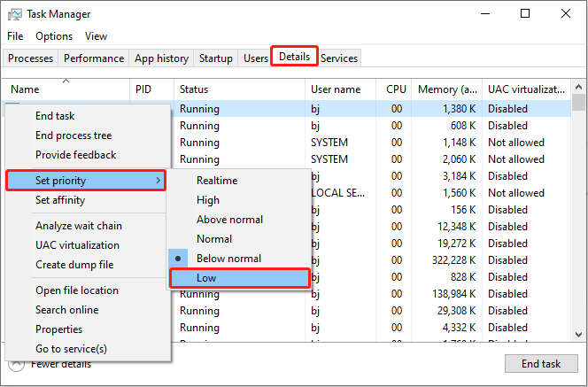Click the 1,560 K memory value
This screenshot has width=588, height=387.
[459, 193]
